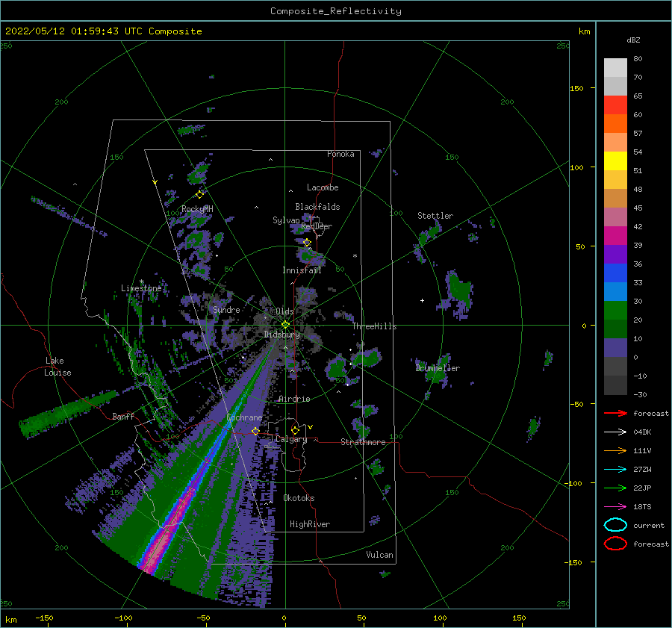Click the Limestone label
The width and height of the screenshot is (672, 628).
pos(141,288)
